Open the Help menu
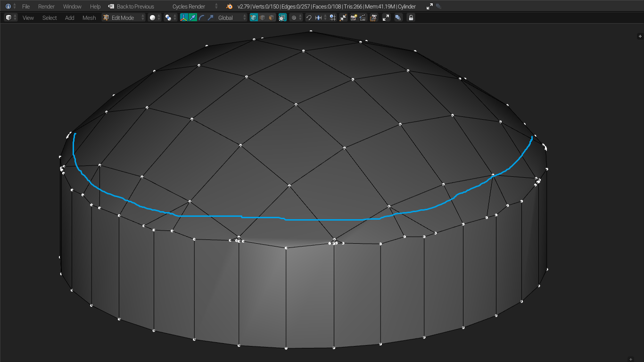Image resolution: width=644 pixels, height=362 pixels. (x=95, y=7)
